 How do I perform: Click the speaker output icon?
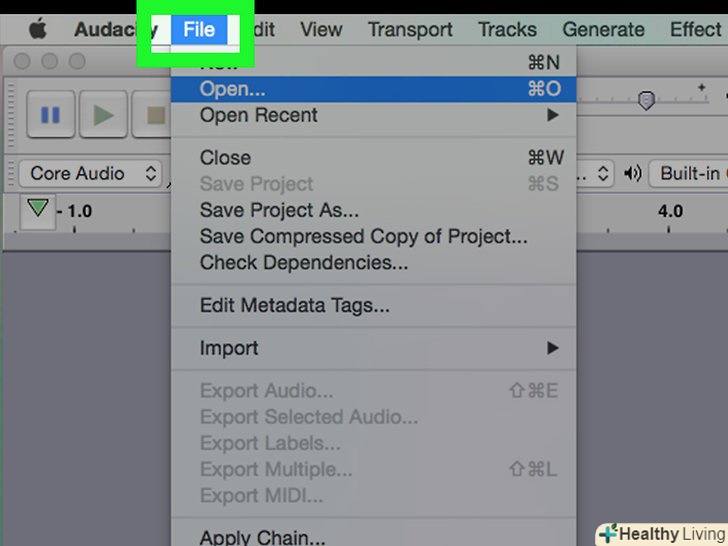pos(632,174)
